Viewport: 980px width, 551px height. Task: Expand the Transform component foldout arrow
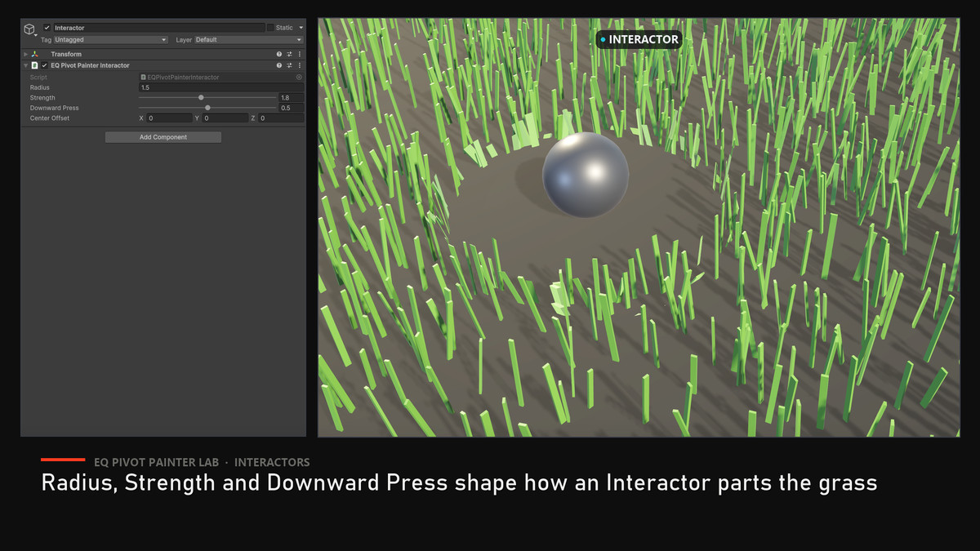(x=26, y=55)
